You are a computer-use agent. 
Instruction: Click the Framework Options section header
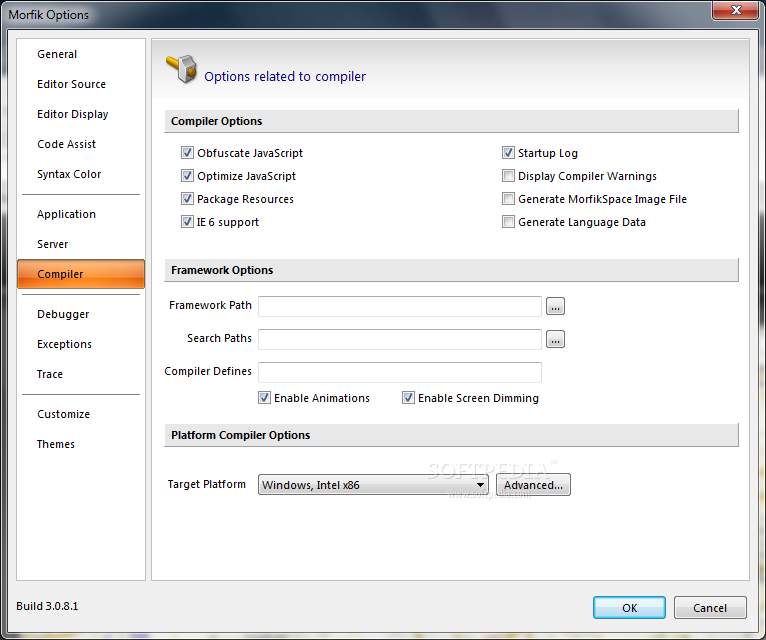(x=451, y=270)
